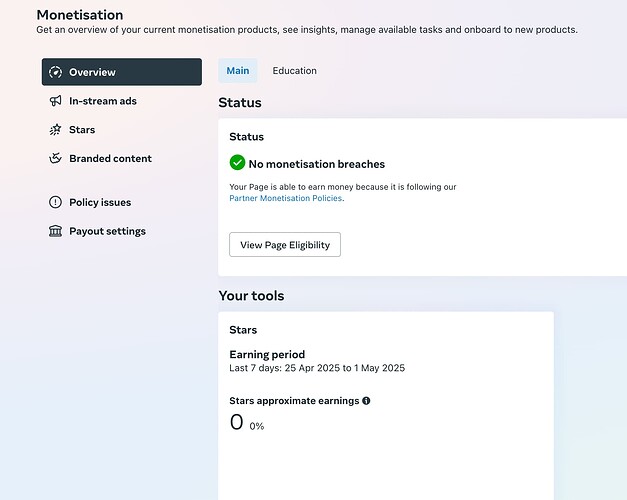The width and height of the screenshot is (627, 500).
Task: Open the Overview section
Action: tap(122, 72)
